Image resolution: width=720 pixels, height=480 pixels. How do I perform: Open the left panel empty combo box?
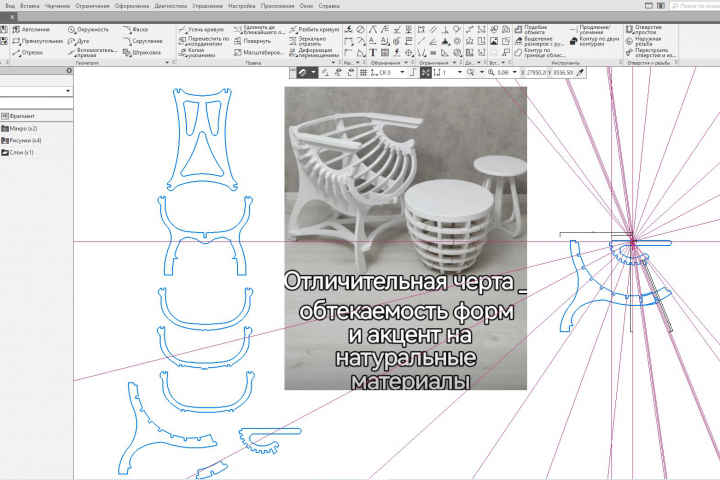[36, 91]
